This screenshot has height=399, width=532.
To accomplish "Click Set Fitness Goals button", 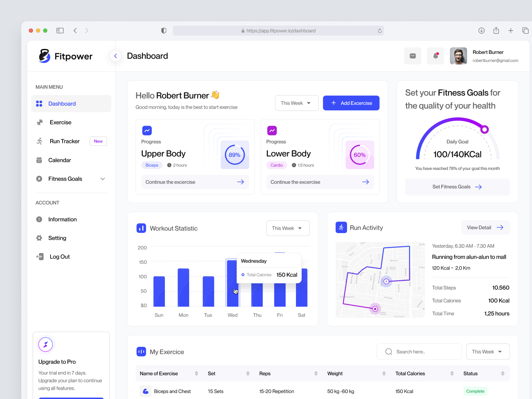I will tap(457, 187).
